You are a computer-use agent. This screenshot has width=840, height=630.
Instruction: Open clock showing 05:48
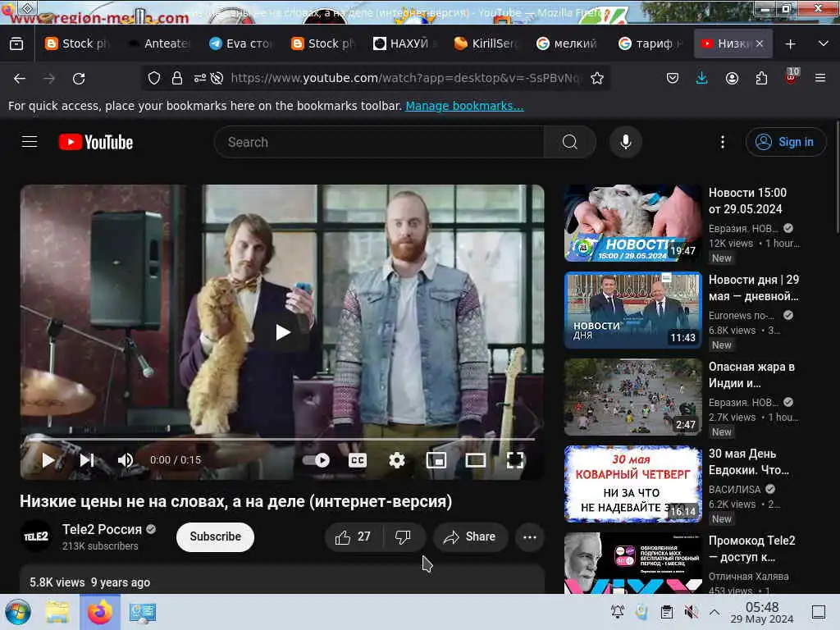[762, 612]
